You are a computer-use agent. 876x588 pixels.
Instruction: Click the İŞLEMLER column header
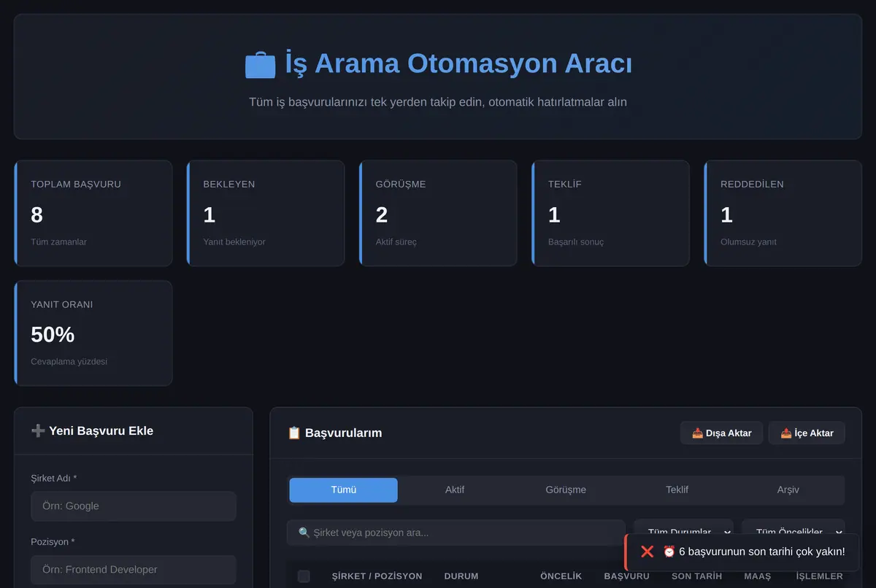819,576
